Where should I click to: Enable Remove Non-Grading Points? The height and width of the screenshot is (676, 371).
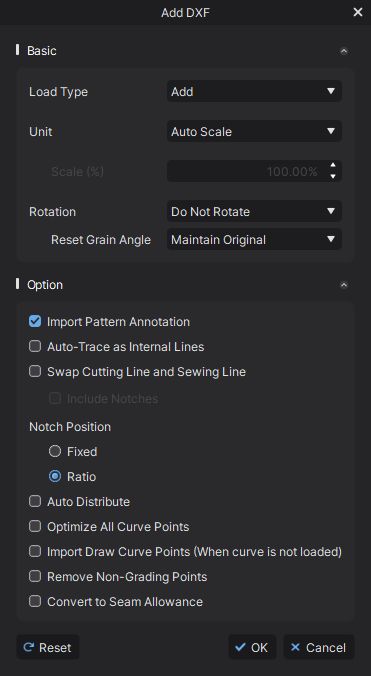click(35, 576)
